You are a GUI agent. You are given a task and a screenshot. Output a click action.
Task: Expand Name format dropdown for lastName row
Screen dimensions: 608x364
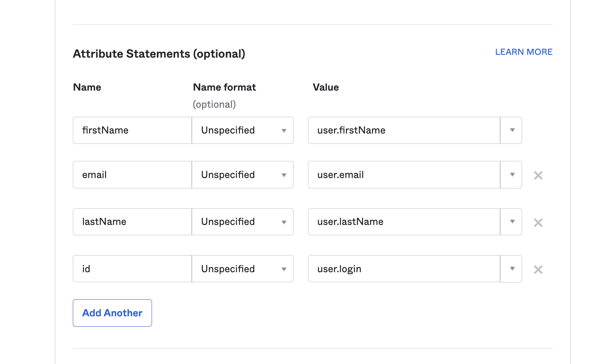pos(243,222)
